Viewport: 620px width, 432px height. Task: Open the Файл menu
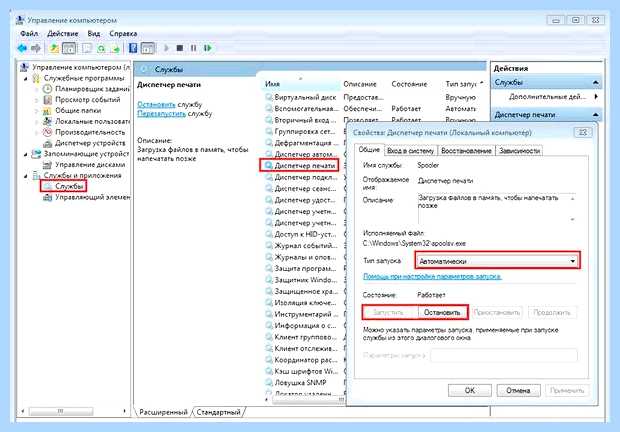(x=29, y=34)
